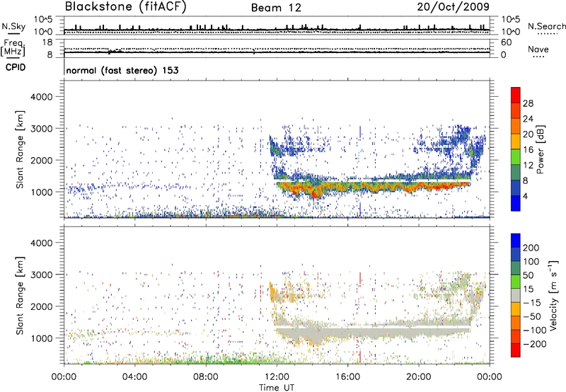This screenshot has height=392, width=566.
Task: Click the '04:00' time axis label
Action: (134, 377)
